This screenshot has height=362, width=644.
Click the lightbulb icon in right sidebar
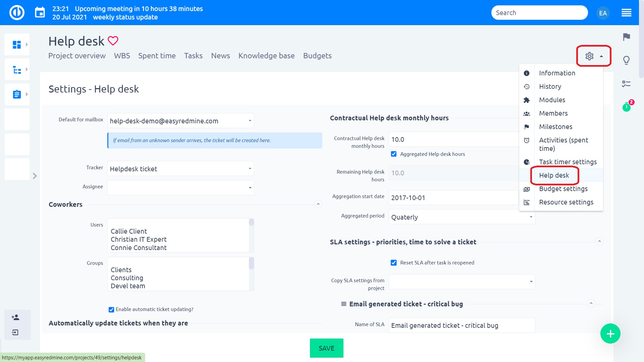[x=626, y=60]
